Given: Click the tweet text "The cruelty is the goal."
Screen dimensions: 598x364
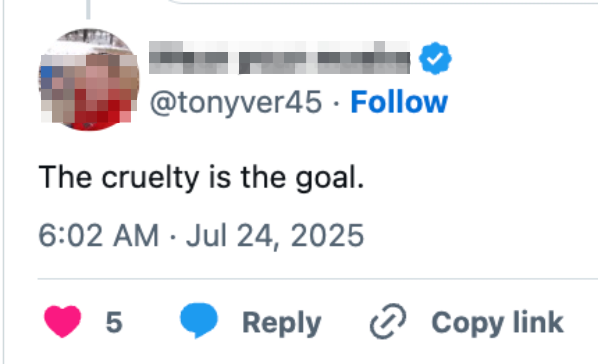Looking at the screenshot, I should (201, 177).
